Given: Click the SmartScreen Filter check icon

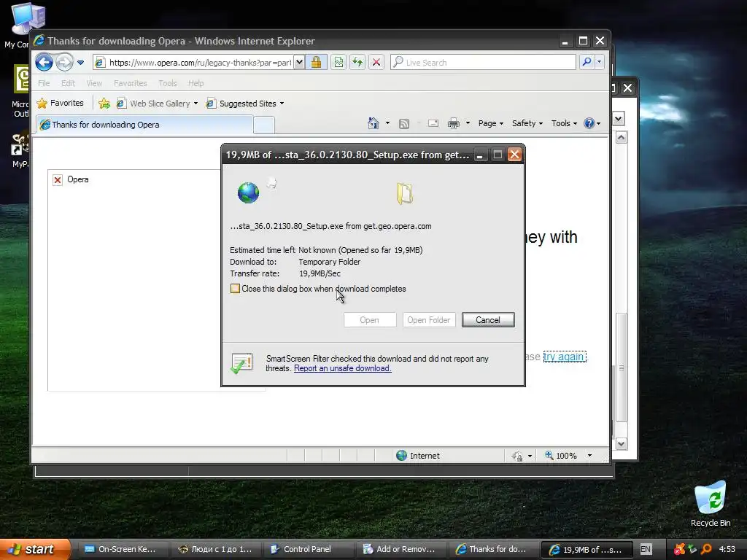Looking at the screenshot, I should 242,363.
